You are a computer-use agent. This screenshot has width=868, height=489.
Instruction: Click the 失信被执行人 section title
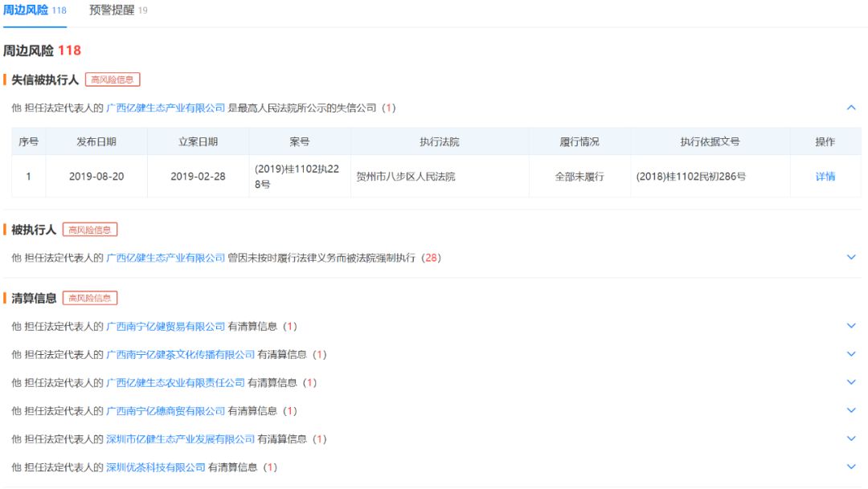tap(45, 79)
